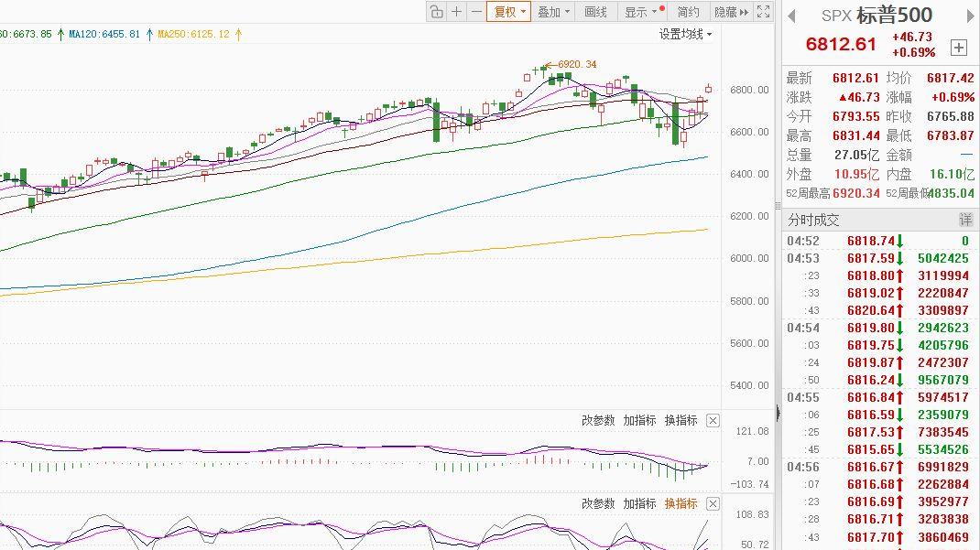Close the first indicator sub-panel
980x550 pixels.
713,421
